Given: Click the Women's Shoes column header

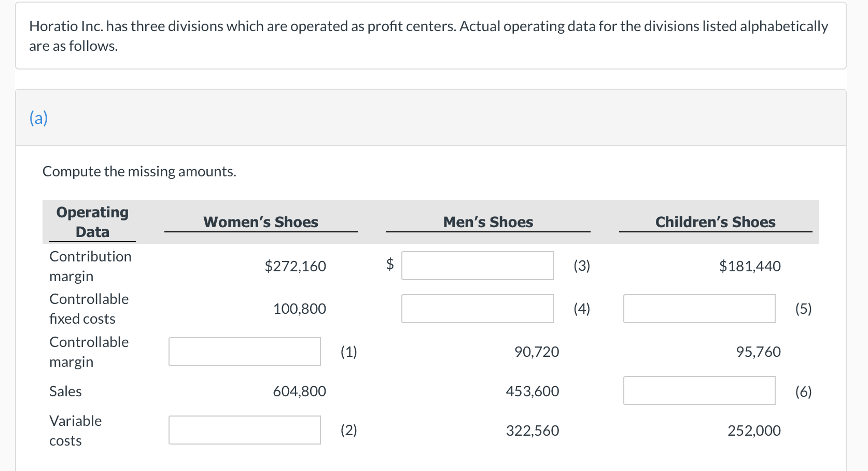Looking at the screenshot, I should tap(261, 222).
